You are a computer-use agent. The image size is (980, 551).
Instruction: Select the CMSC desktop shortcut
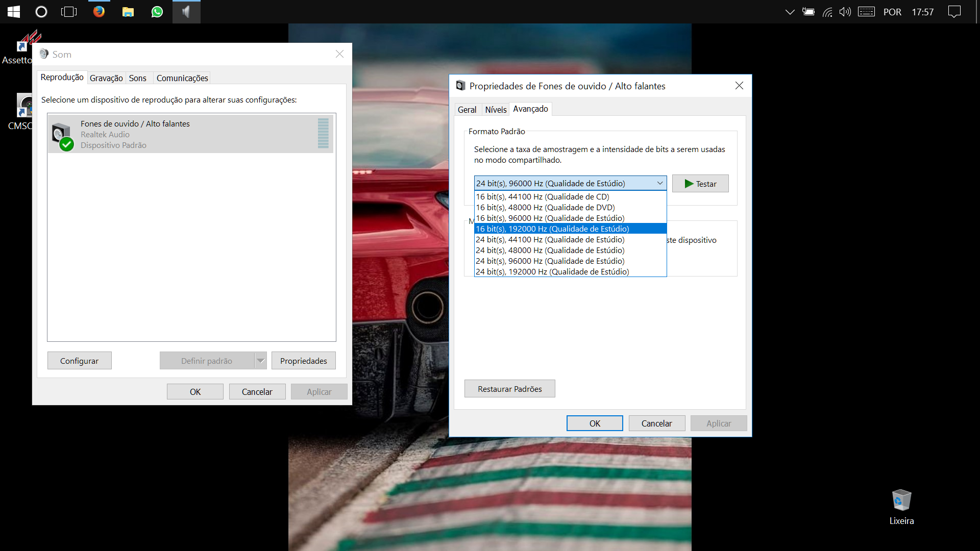point(20,112)
